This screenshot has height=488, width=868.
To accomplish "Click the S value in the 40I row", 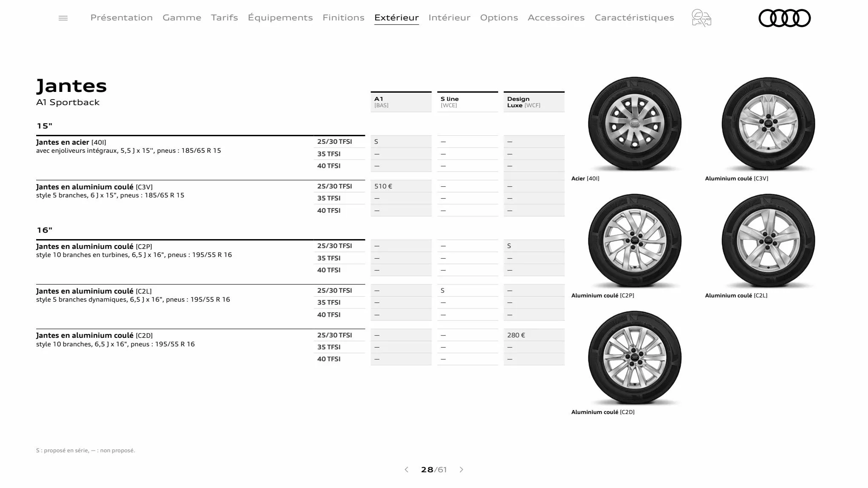I will 376,142.
